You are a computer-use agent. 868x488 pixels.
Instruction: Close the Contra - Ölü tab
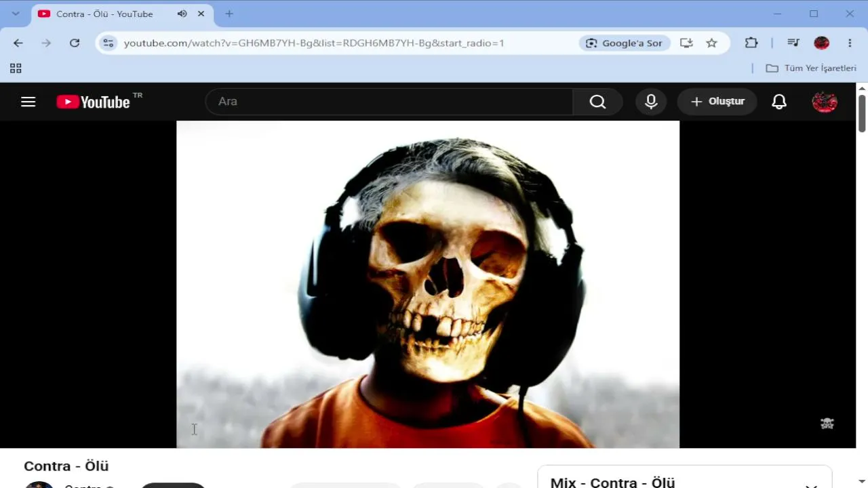(201, 14)
